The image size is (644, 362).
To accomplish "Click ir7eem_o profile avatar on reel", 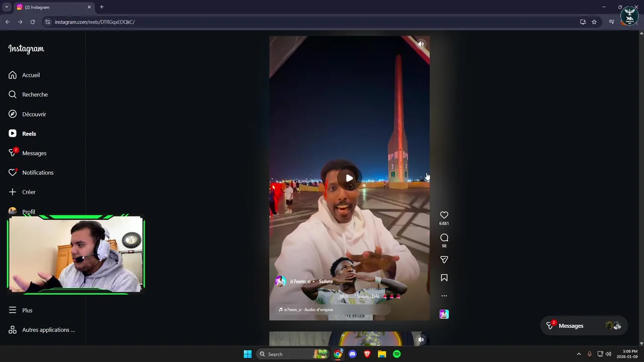I will pyautogui.click(x=280, y=282).
